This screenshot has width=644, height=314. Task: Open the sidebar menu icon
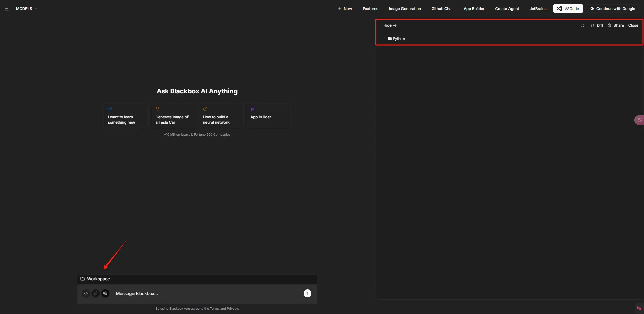7,9
